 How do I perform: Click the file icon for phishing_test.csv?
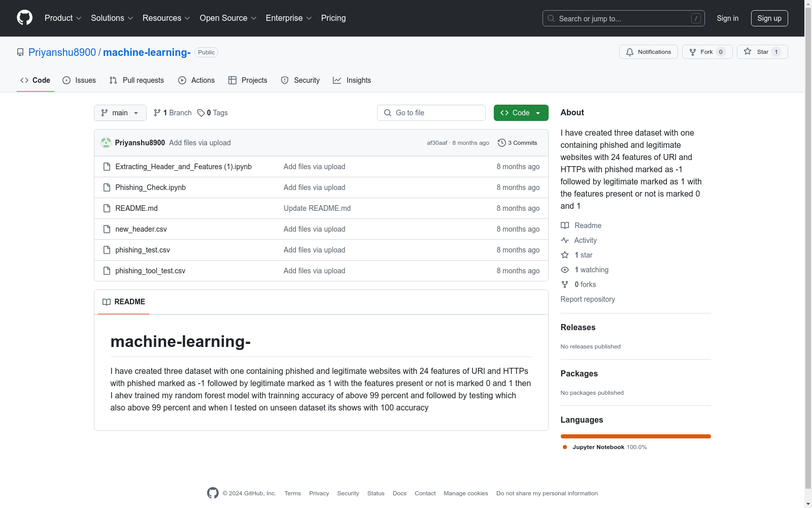tap(107, 250)
